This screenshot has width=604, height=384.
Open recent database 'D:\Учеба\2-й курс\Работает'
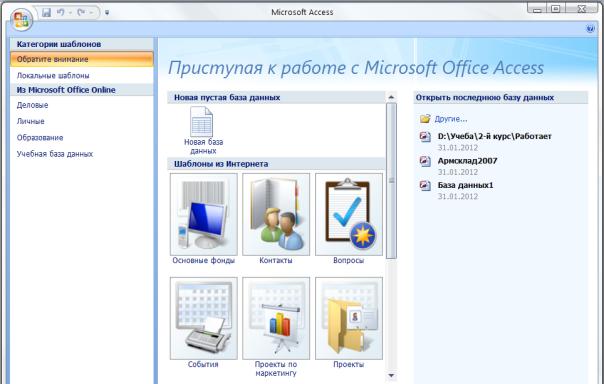(x=495, y=136)
